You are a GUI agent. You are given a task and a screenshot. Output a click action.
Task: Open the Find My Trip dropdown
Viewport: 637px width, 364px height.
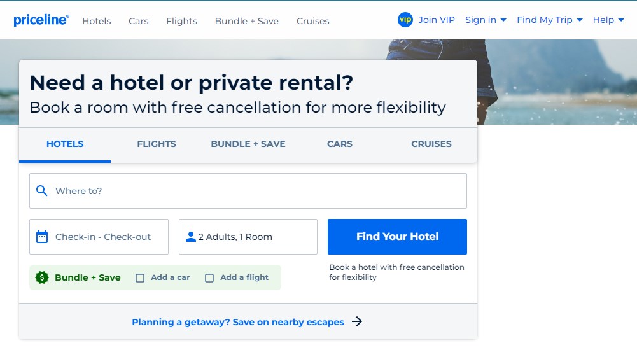[550, 20]
